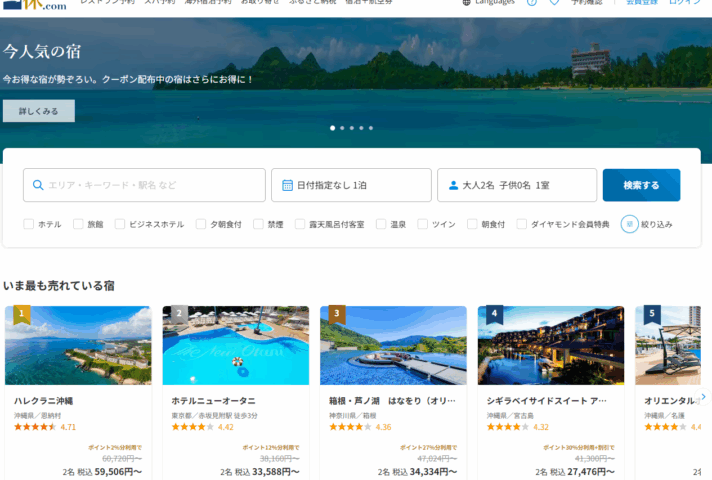The height and width of the screenshot is (480, 712).
Task: Click the price 59,506円〜
Action: point(118,472)
